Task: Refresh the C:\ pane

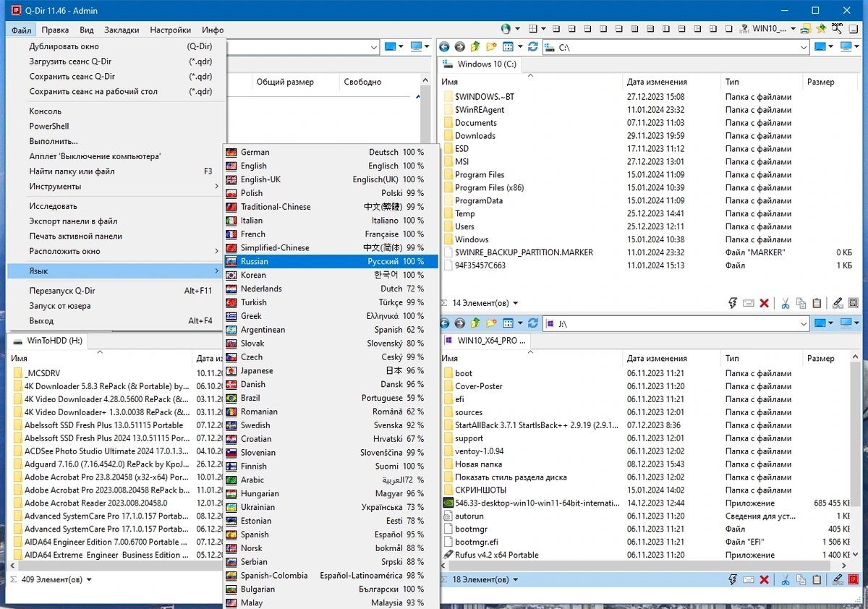Action: pos(533,47)
